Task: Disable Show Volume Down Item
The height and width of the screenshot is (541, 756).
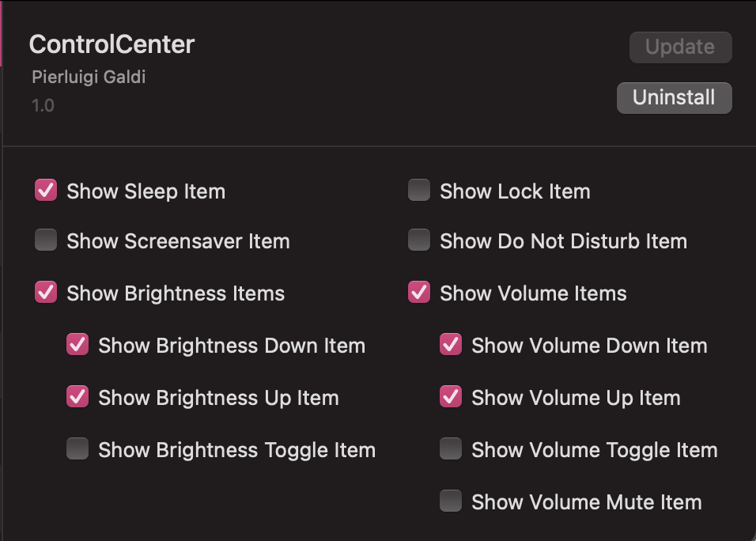Action: 451,345
